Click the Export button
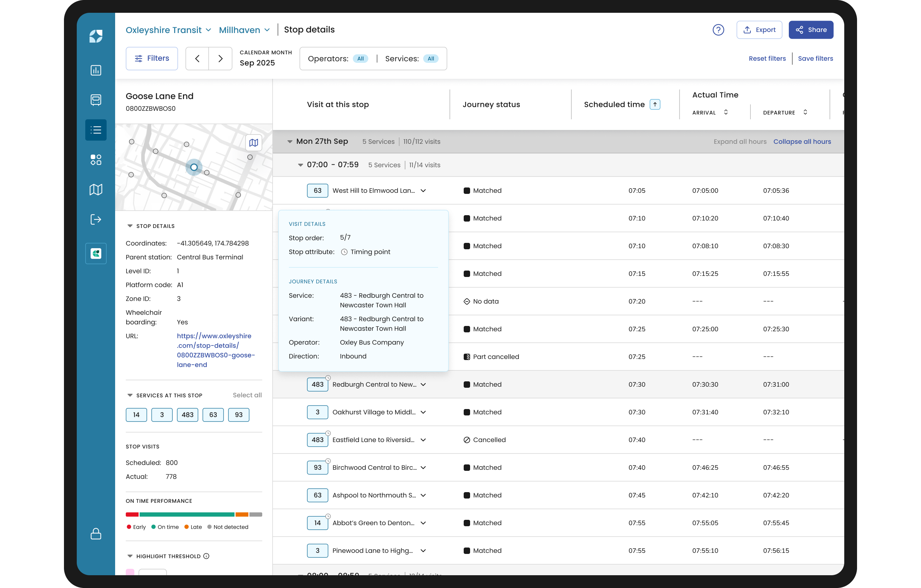 pos(759,30)
